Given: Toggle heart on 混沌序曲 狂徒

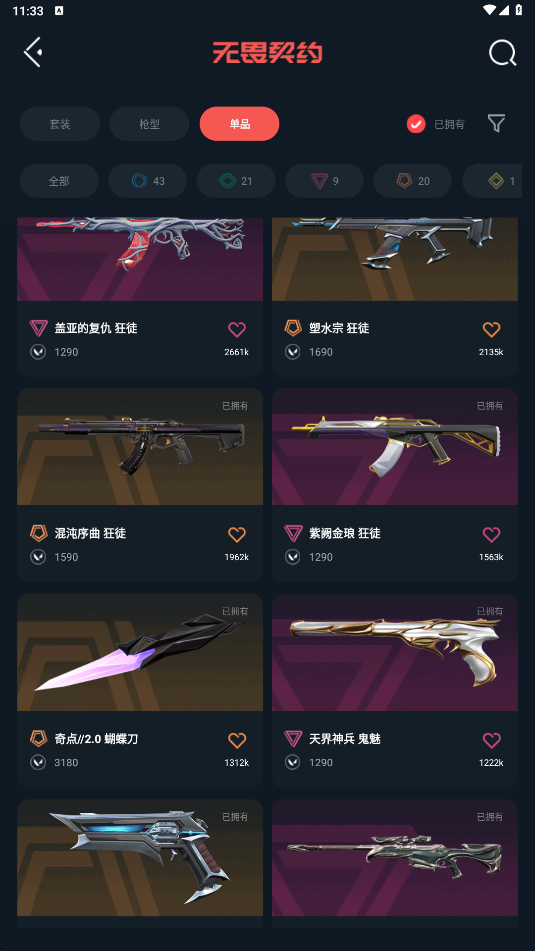Looking at the screenshot, I should pyautogui.click(x=237, y=534).
